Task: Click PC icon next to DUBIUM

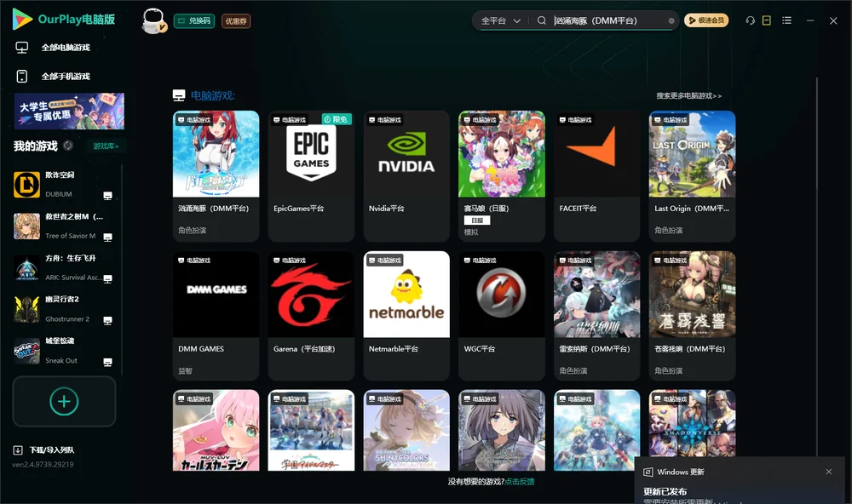Action: click(x=107, y=196)
